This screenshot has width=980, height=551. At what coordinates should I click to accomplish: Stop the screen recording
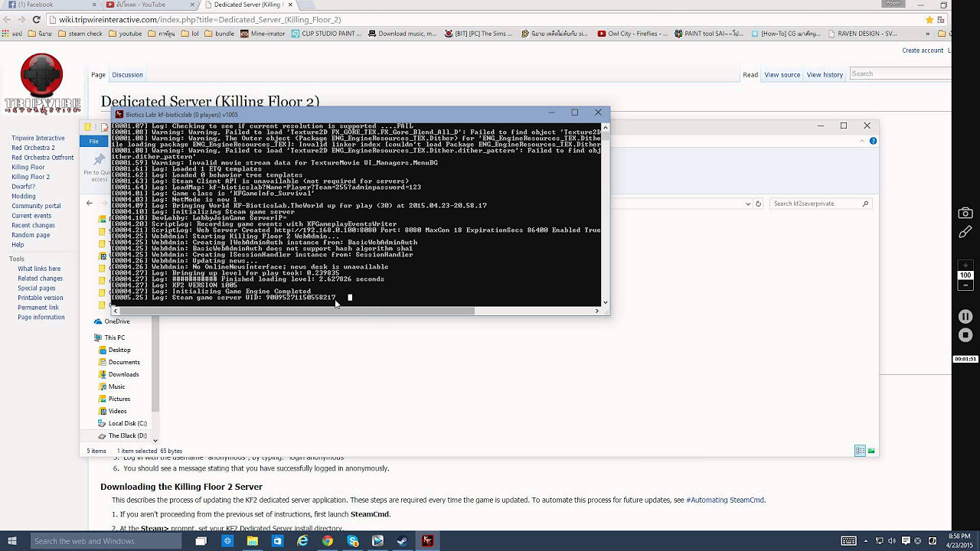[965, 334]
